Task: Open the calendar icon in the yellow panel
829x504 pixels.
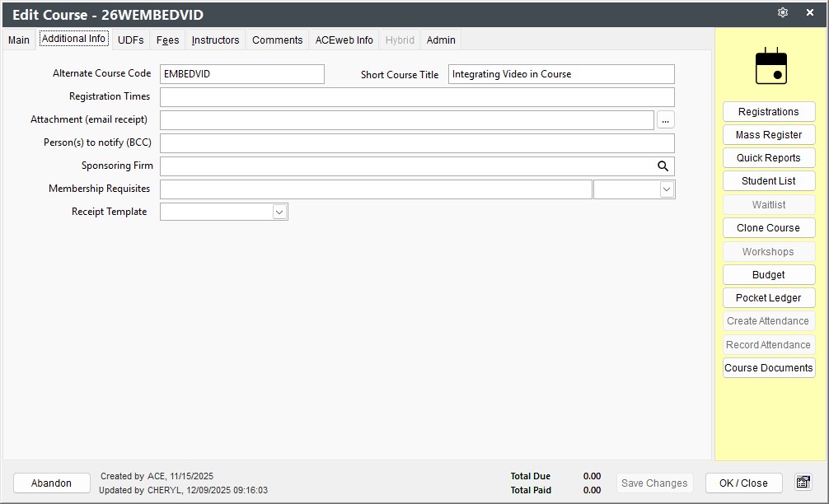Action: point(770,66)
